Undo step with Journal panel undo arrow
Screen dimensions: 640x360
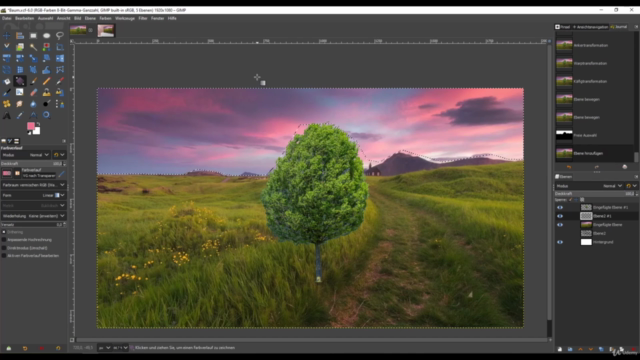pyautogui.click(x=569, y=167)
